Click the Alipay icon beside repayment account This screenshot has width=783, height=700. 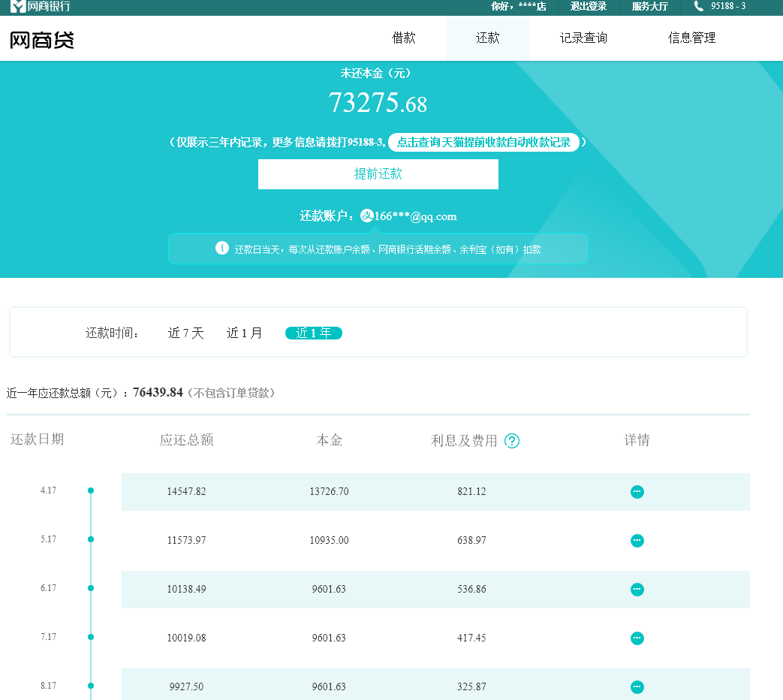click(x=367, y=216)
